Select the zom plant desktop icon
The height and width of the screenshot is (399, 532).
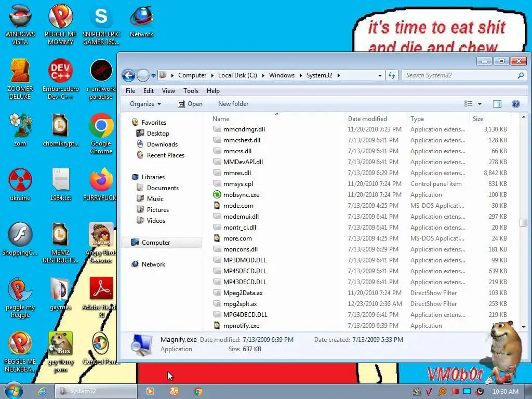pyautogui.click(x=20, y=129)
